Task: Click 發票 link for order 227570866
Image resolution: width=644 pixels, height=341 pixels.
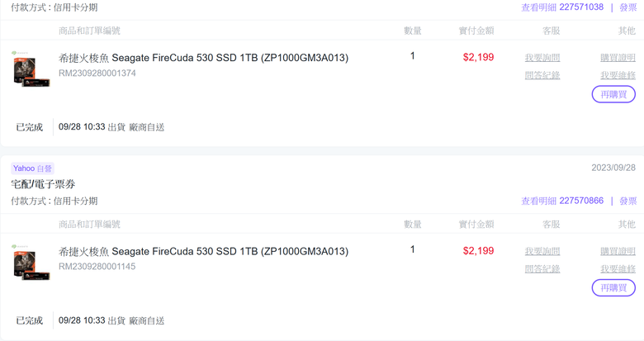Action: tap(628, 201)
